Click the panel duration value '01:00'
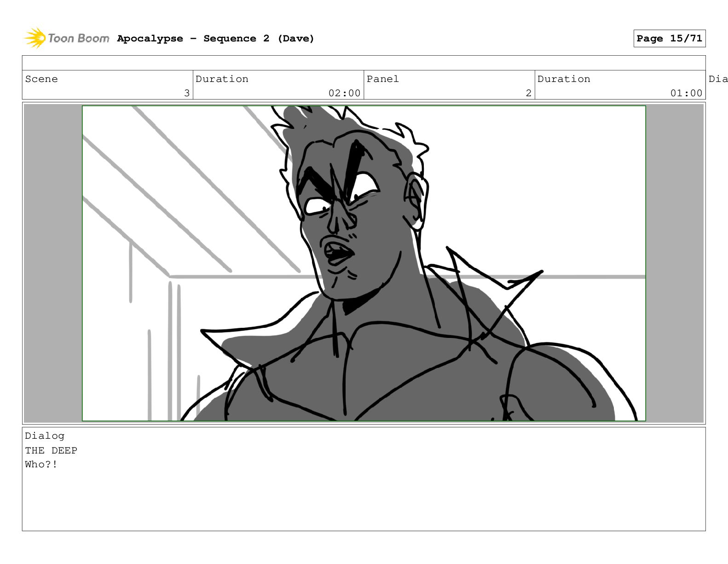This screenshot has width=728, height=564. coord(686,93)
